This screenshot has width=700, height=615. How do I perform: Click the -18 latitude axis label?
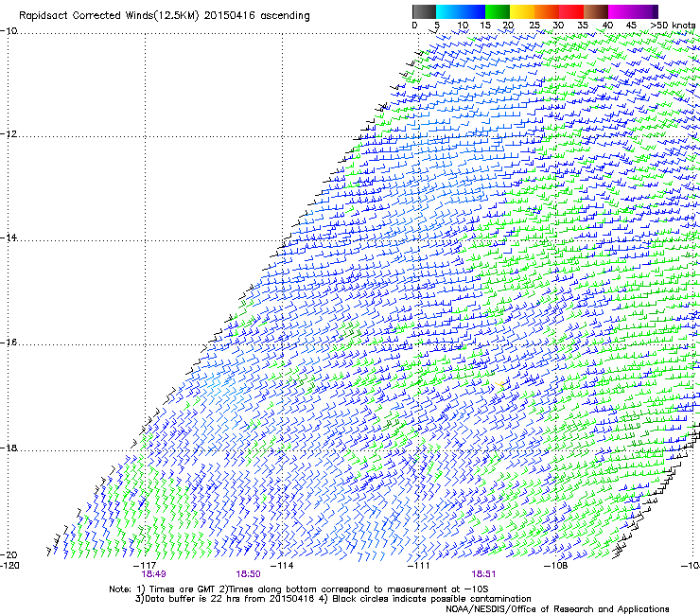[x=9, y=448]
